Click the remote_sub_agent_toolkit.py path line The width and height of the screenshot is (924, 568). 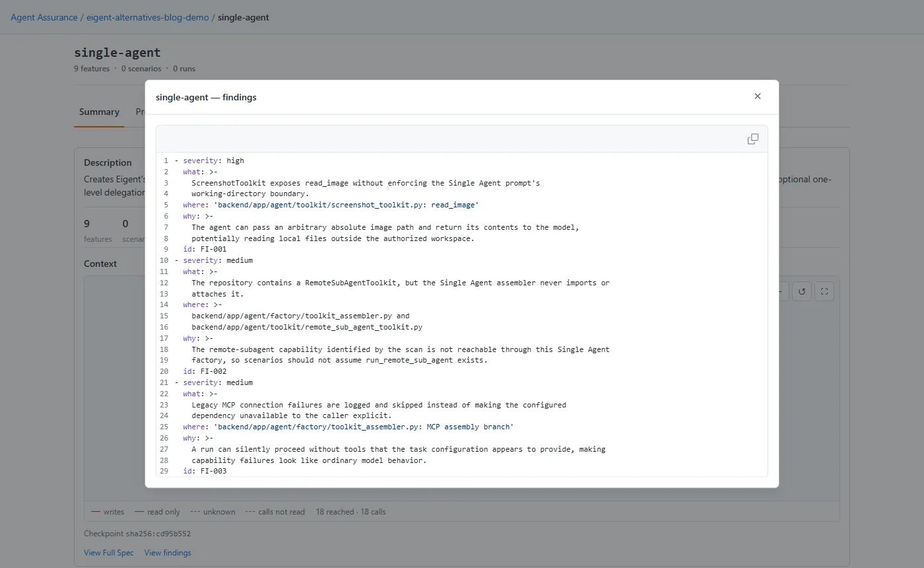pos(307,328)
